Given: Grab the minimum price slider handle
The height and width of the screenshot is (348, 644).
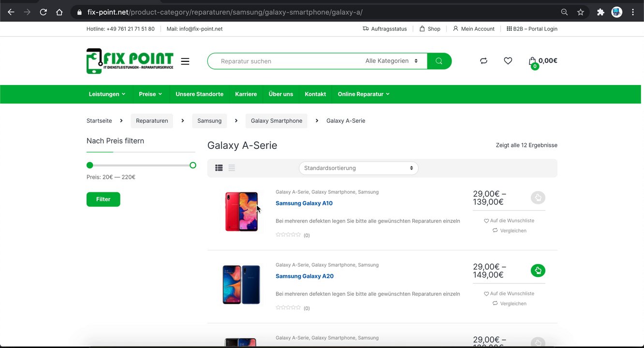Looking at the screenshot, I should pos(90,165).
